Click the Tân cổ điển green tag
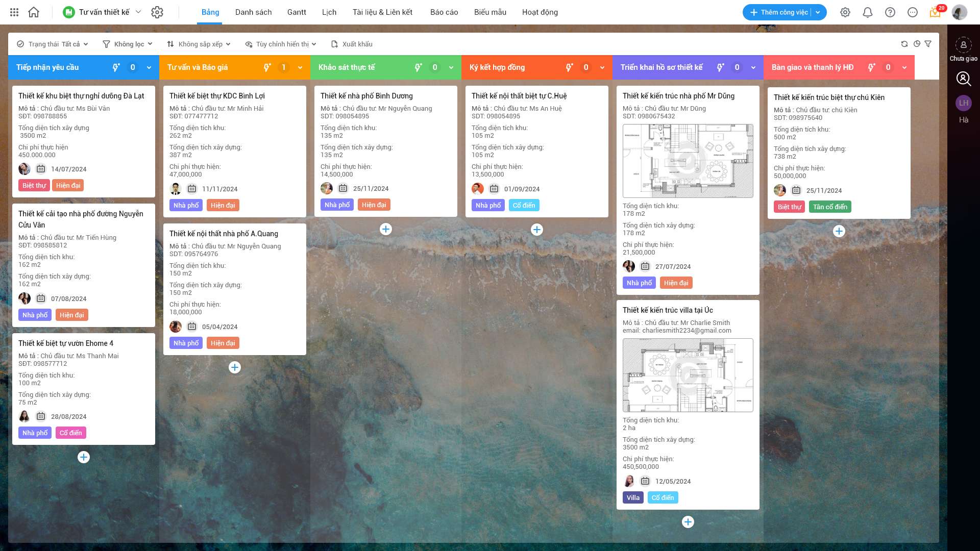This screenshot has height=551, width=980. (830, 207)
